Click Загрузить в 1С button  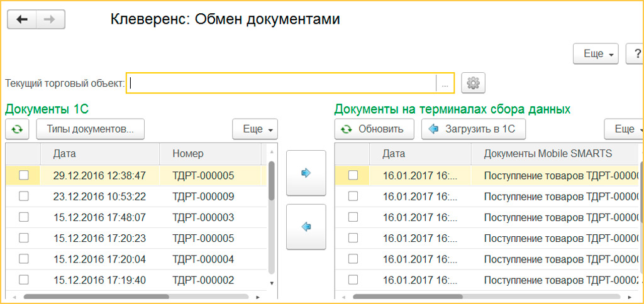click(x=474, y=129)
